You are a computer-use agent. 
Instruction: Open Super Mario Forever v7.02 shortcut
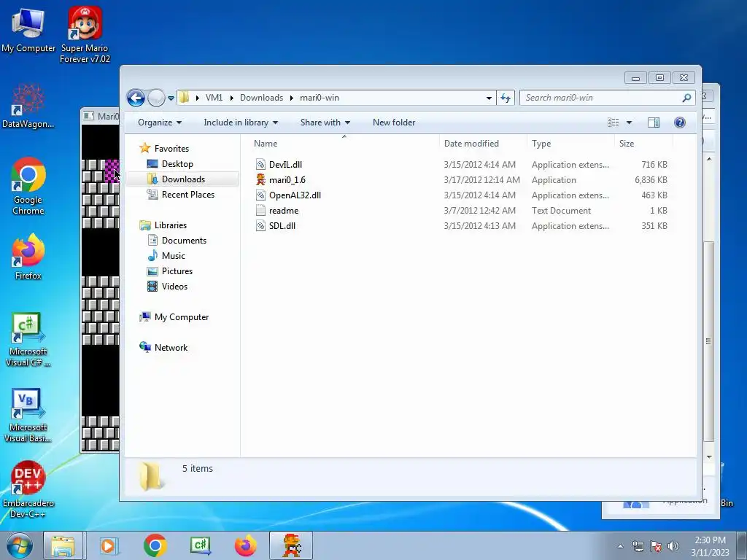tap(85, 35)
